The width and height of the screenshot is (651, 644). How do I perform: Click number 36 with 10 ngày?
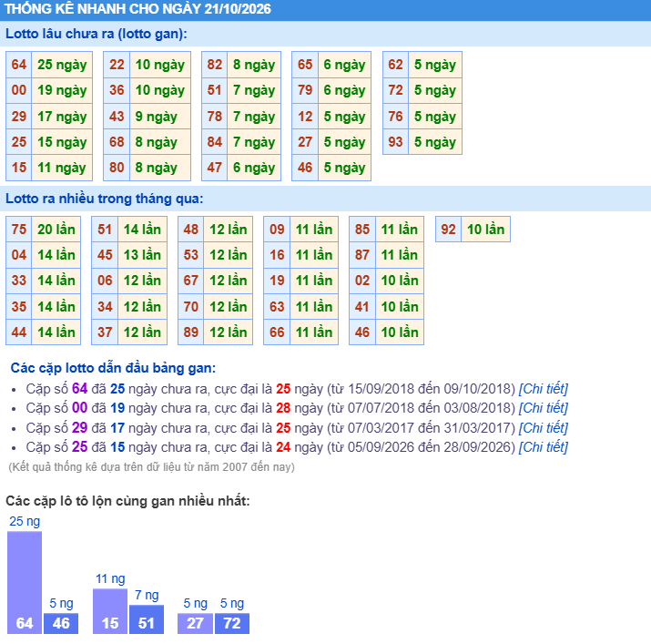click(x=117, y=90)
